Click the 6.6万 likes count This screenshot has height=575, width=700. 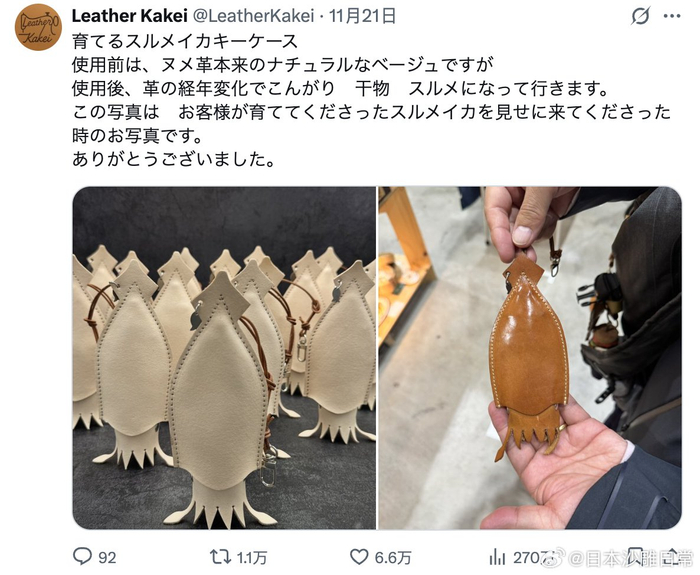point(393,558)
